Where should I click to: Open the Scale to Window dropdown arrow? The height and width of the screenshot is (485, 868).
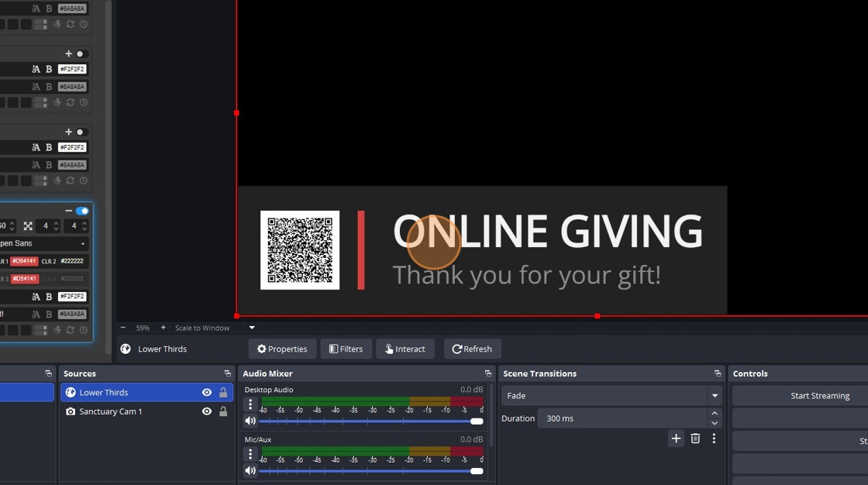coord(252,328)
